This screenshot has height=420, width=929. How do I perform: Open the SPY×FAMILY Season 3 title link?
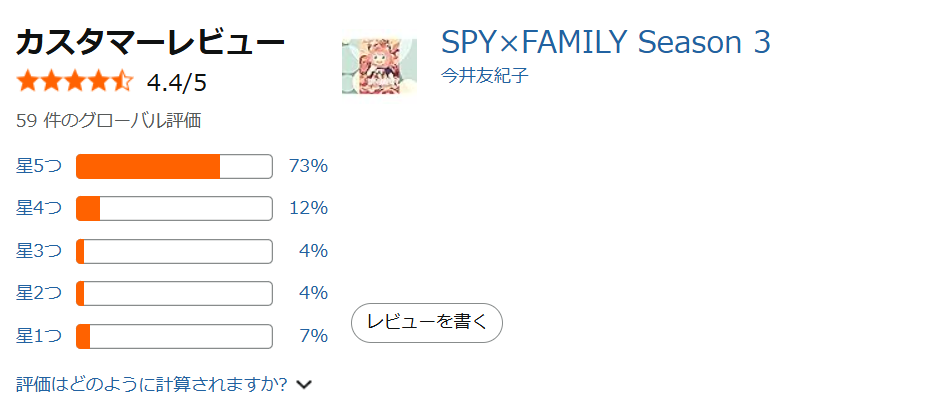click(605, 42)
